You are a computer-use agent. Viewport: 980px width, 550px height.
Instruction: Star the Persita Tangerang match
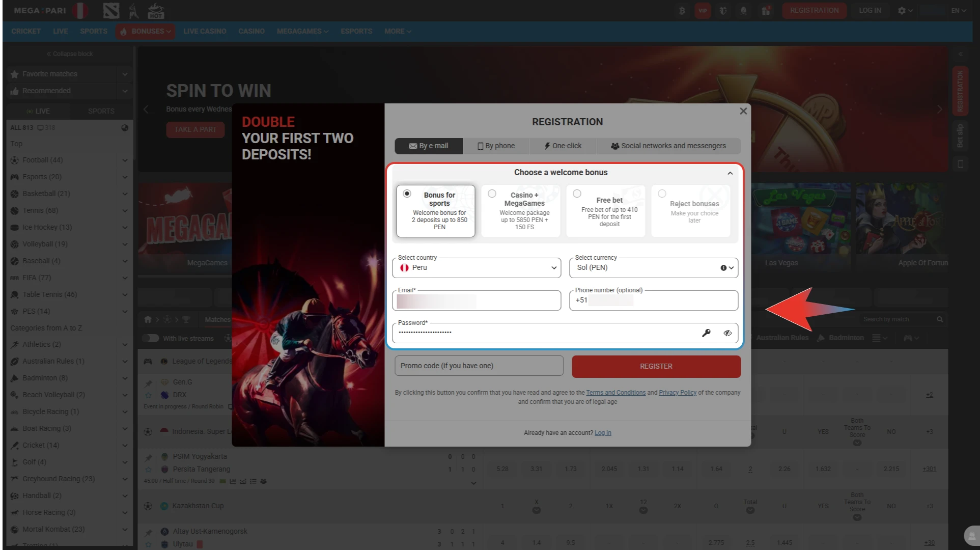point(148,470)
